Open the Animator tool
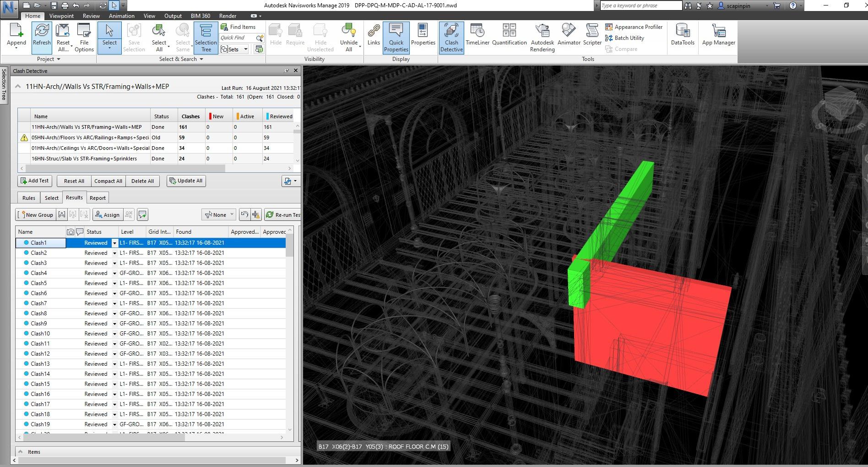This screenshot has width=868, height=467. [569, 36]
